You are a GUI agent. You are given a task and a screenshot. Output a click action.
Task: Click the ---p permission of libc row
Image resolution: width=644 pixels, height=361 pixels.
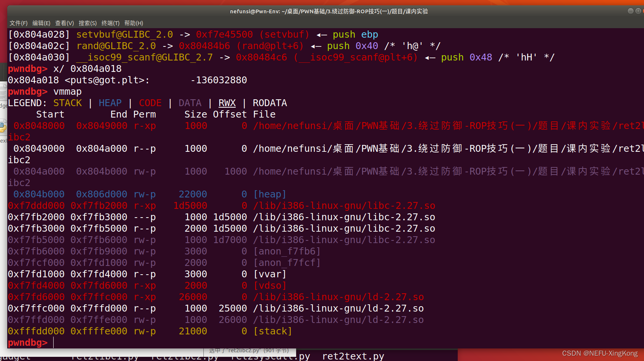(x=144, y=217)
